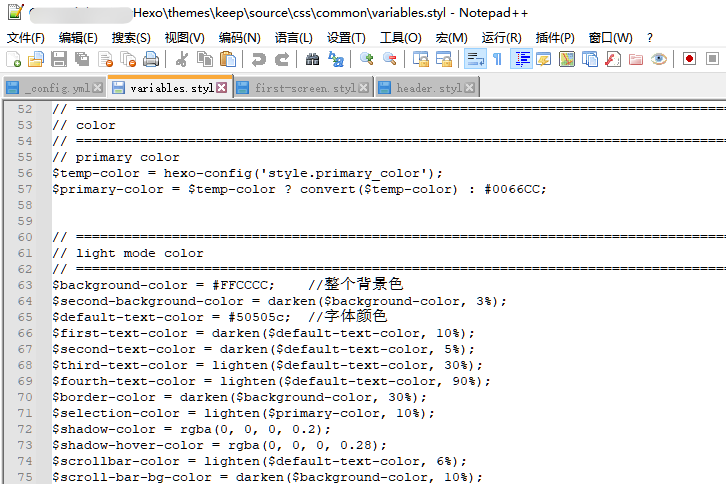Screen dimensions: 726x484
Task: Click the Copy toolbar icon
Action: pos(205,59)
